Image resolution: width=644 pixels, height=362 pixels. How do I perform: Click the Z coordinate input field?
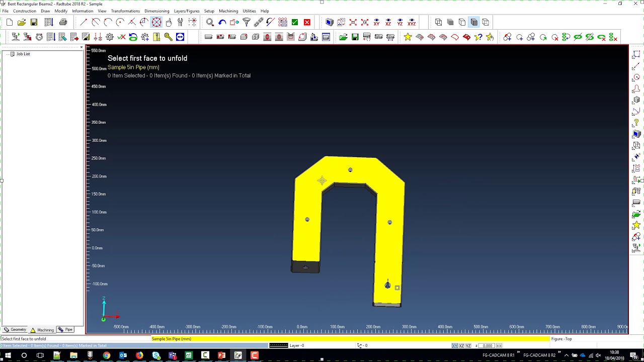pos(487,345)
